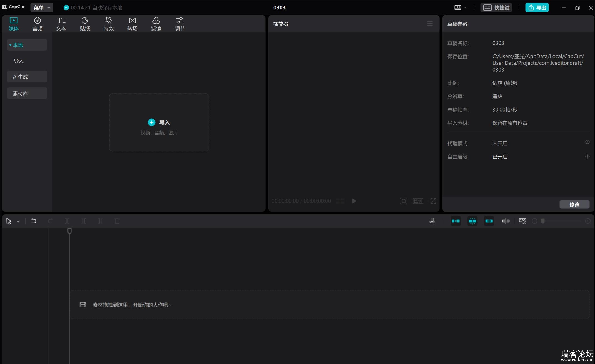Viewport: 595px width, 364px height.
Task: Click the 修改 button in draft parameters
Action: [574, 204]
